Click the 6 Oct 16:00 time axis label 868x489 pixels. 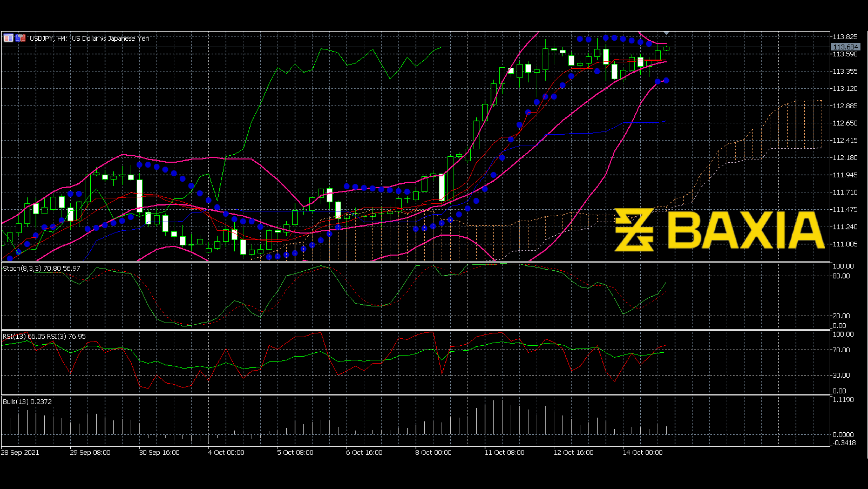pos(364,453)
